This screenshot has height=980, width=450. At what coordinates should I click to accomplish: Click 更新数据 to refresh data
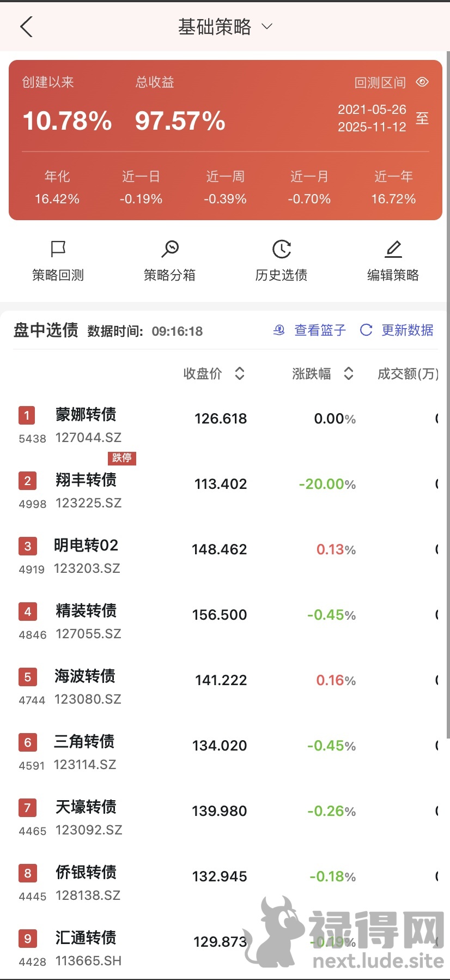click(x=407, y=330)
